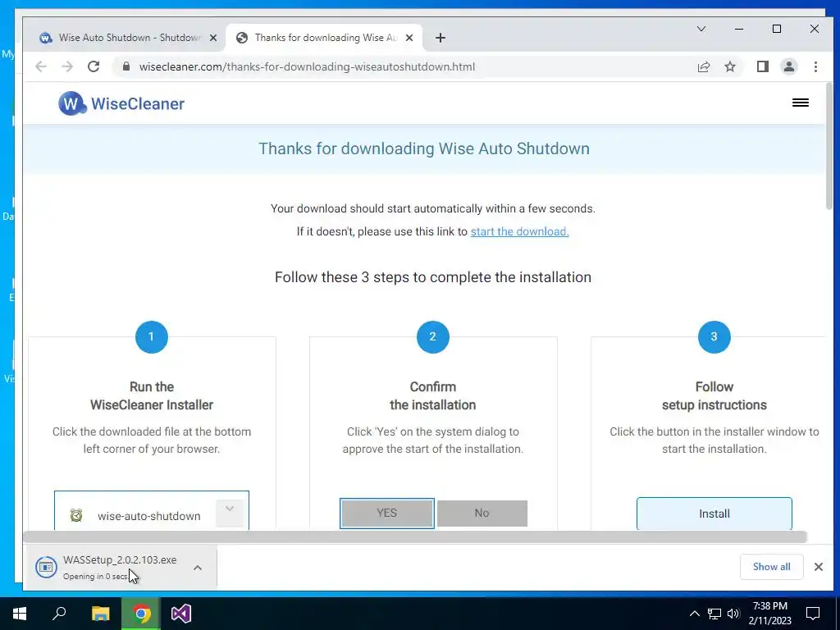Open Windows search in taskbar
The width and height of the screenshot is (840, 630).
(x=59, y=614)
